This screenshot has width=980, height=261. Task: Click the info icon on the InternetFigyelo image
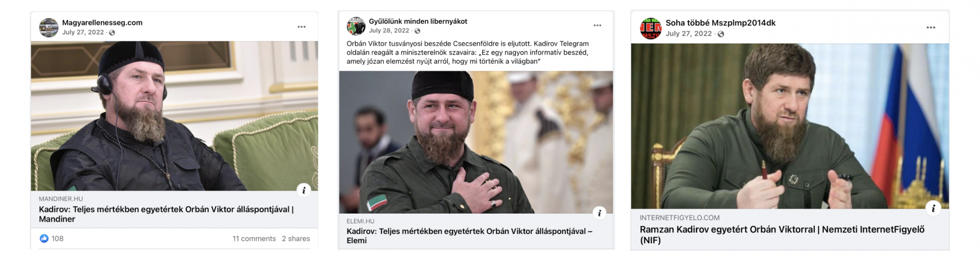point(933,209)
